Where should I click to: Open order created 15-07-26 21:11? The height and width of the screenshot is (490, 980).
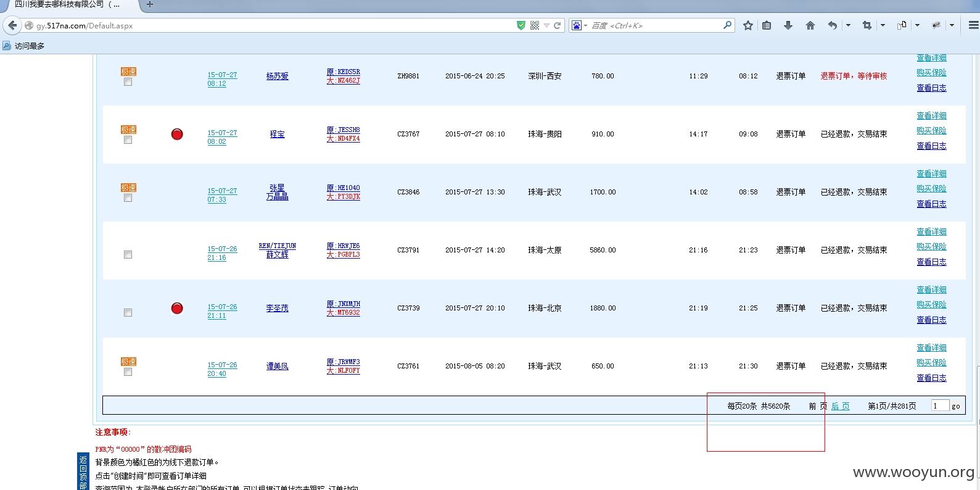point(222,311)
